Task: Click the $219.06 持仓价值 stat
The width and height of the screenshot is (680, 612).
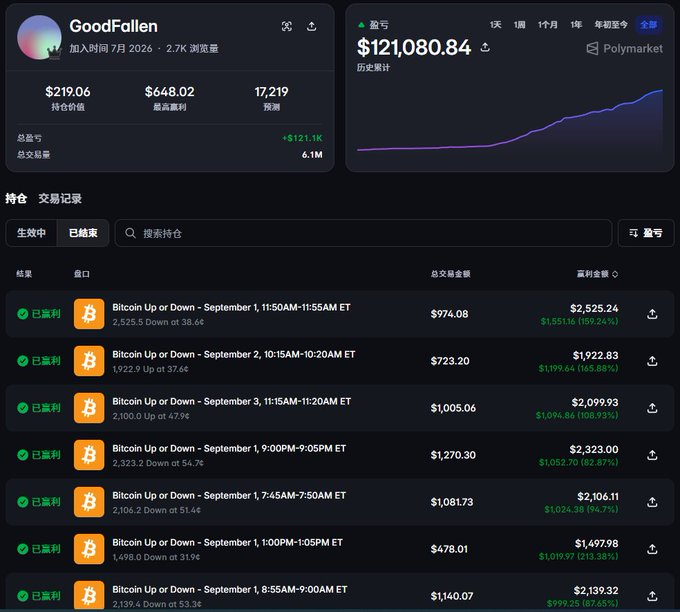Action: [x=68, y=98]
